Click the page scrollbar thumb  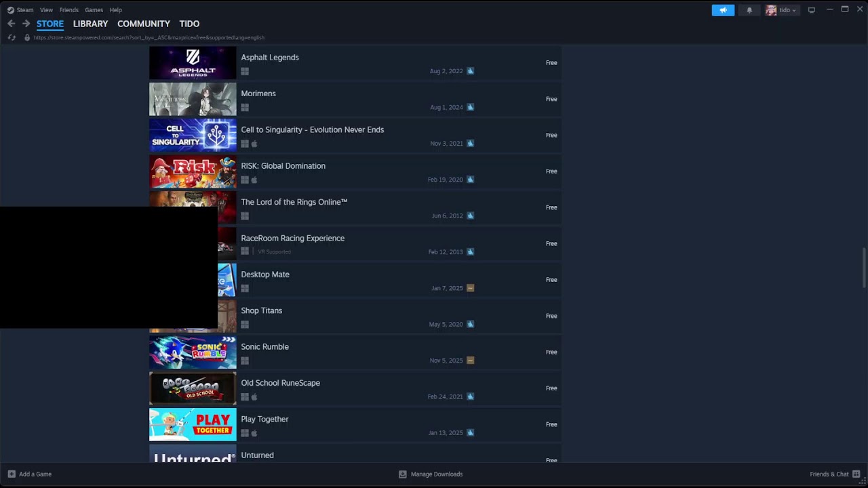[x=864, y=267]
